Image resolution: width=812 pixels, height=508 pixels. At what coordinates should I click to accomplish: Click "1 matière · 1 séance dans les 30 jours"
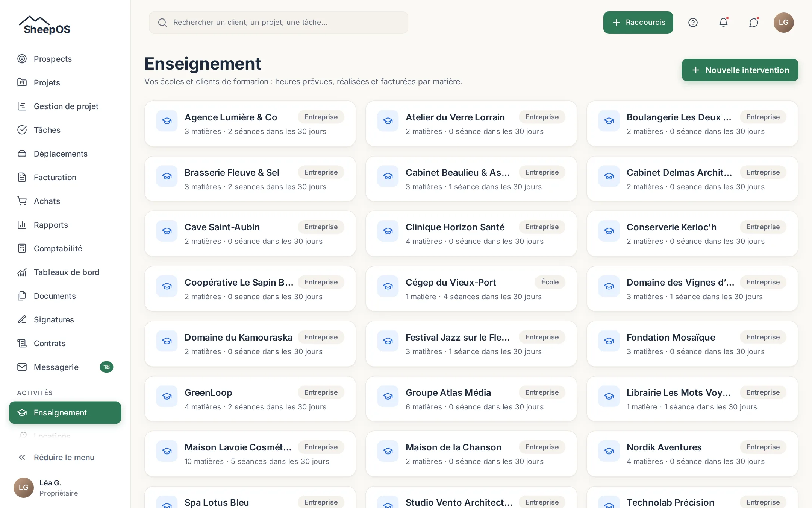(x=692, y=407)
